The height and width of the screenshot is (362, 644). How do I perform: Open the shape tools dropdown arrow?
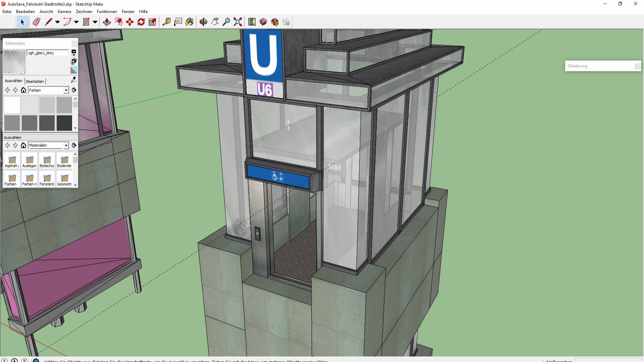point(95,22)
